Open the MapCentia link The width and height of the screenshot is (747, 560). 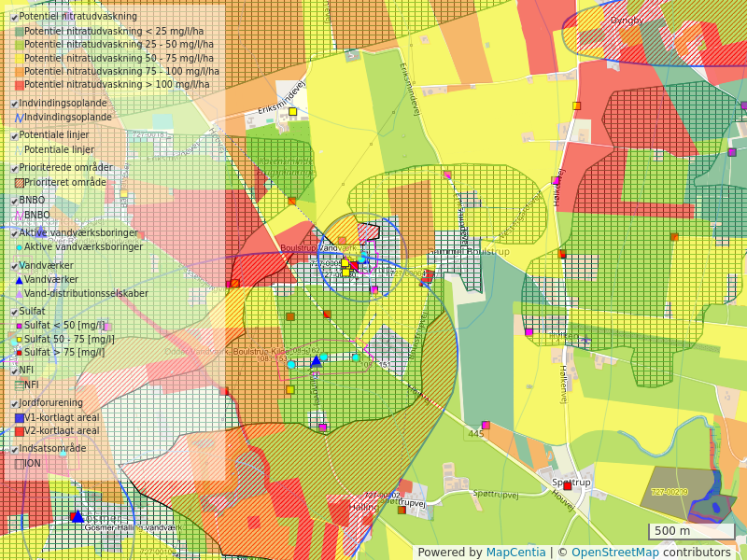(515, 553)
